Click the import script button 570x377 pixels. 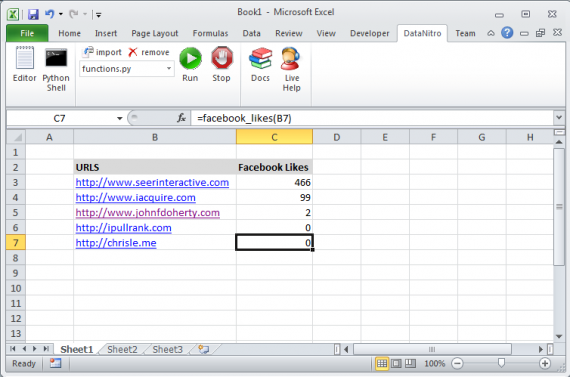[103, 52]
